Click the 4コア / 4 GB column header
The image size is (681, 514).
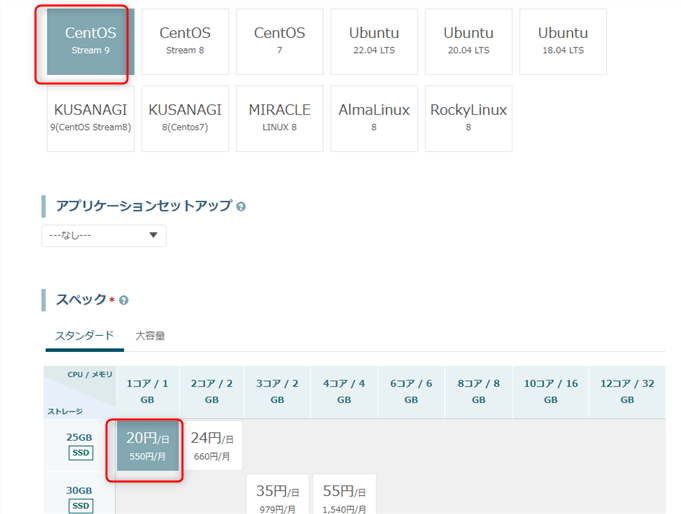(x=344, y=391)
